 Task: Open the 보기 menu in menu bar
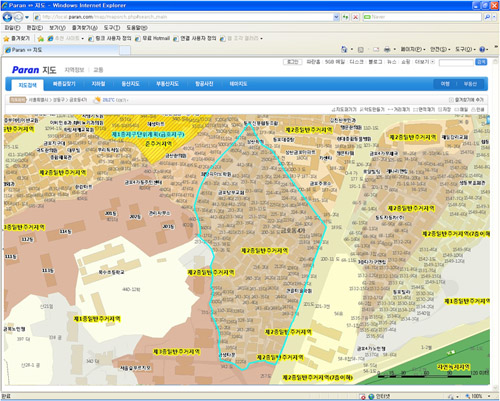(x=57, y=28)
